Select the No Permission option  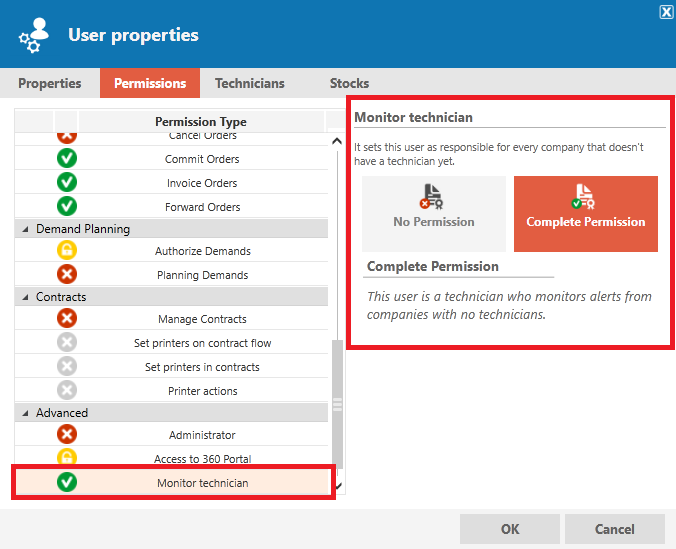[434, 214]
